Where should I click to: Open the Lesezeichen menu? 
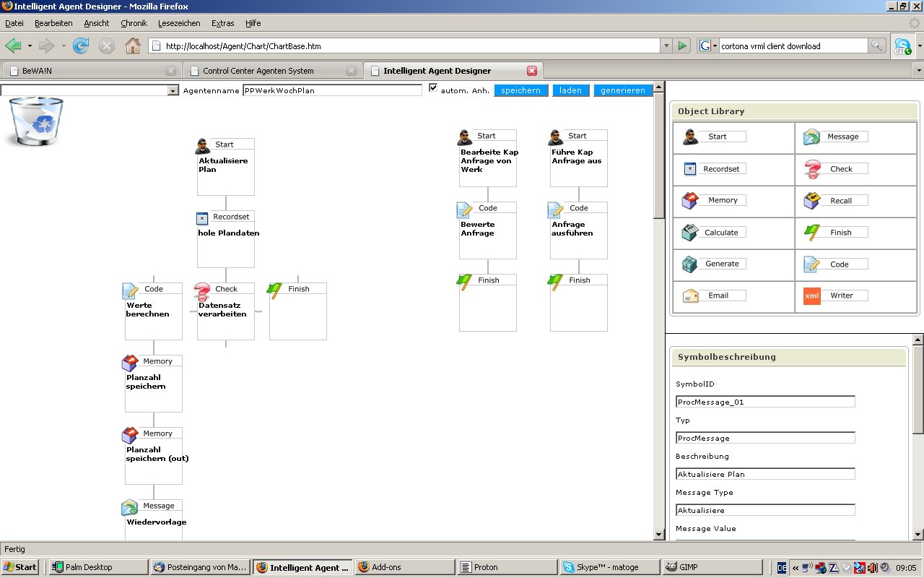pos(179,23)
